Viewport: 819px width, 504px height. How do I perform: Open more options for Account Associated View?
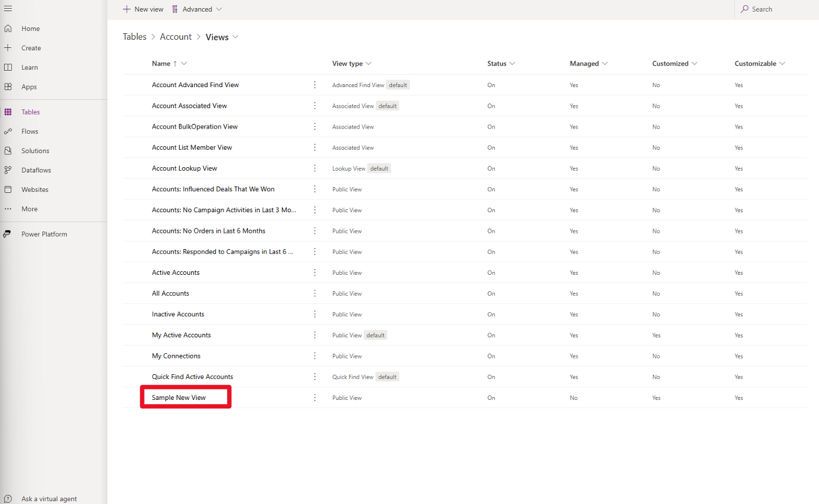coord(315,106)
